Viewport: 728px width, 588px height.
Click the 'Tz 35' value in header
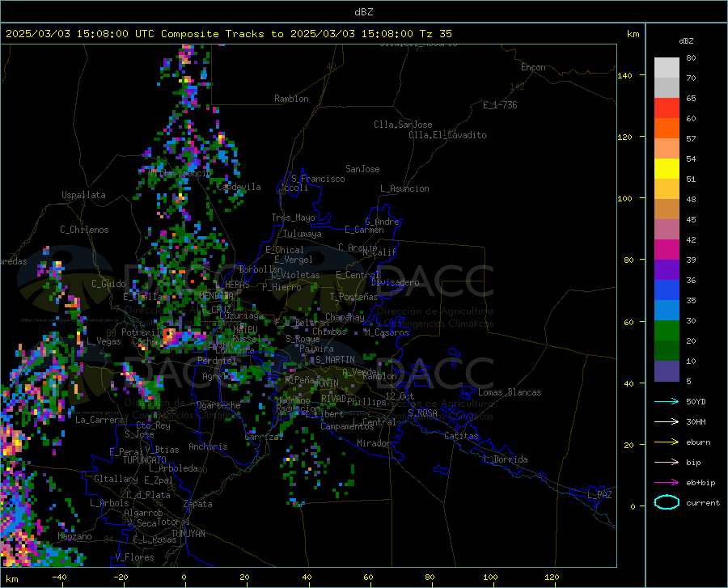tap(435, 34)
